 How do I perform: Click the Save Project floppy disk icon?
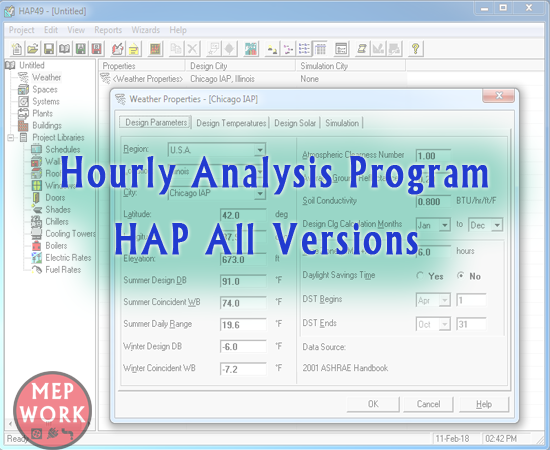pyautogui.click(x=49, y=49)
